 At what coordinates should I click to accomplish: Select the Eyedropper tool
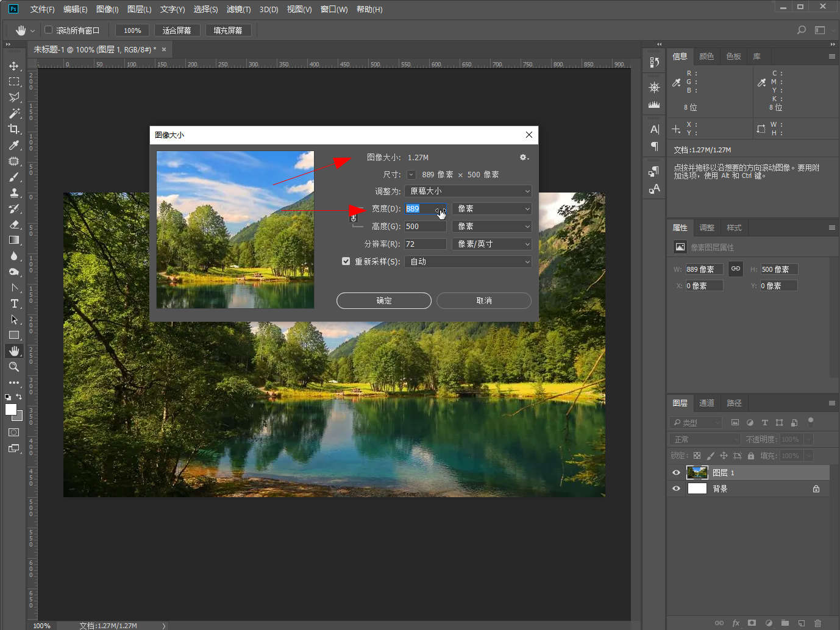point(14,145)
